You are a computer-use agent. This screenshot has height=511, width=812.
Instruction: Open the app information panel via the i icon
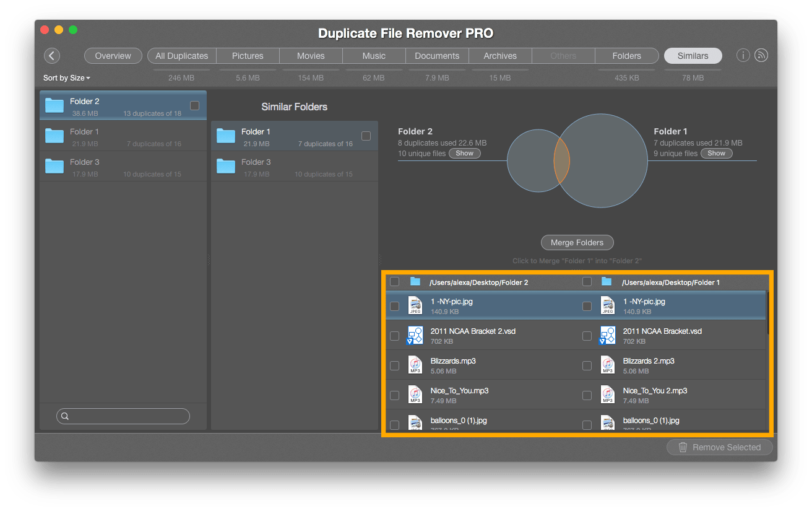point(743,55)
